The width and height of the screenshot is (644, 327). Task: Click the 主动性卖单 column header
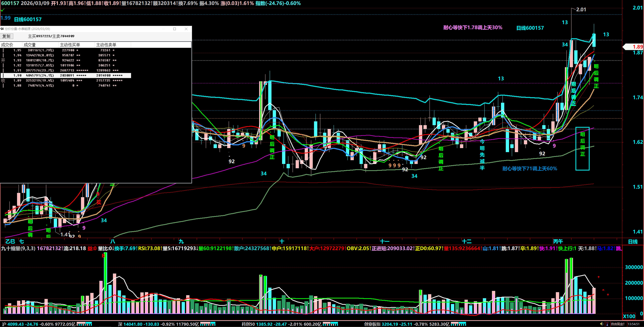pos(106,45)
